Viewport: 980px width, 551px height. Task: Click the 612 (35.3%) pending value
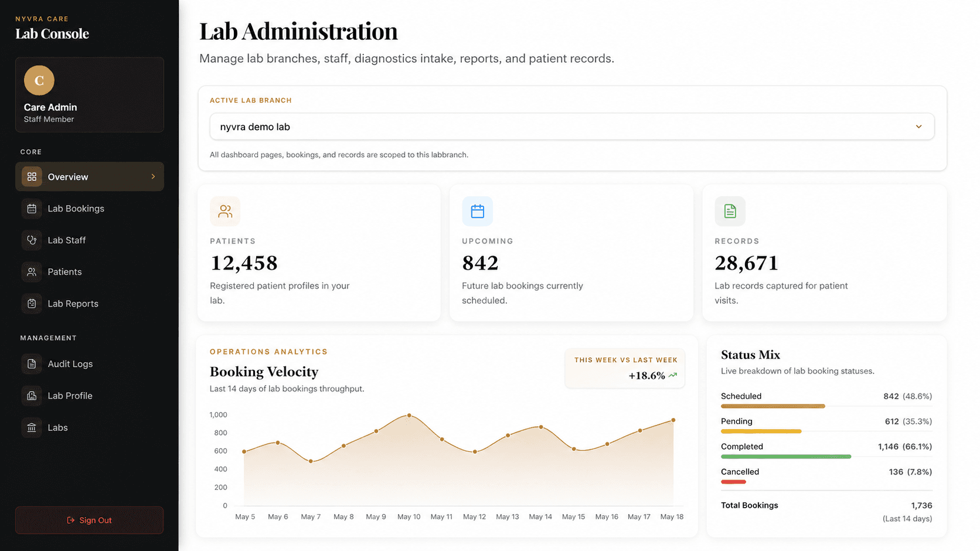coord(908,421)
